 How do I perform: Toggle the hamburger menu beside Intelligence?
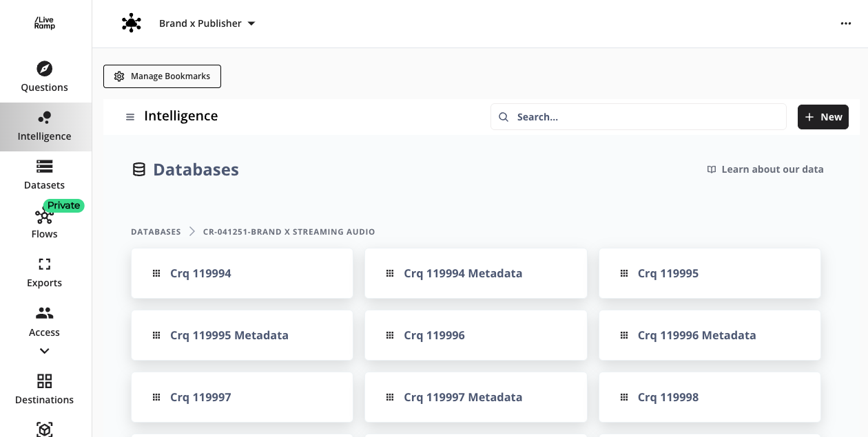coord(130,117)
